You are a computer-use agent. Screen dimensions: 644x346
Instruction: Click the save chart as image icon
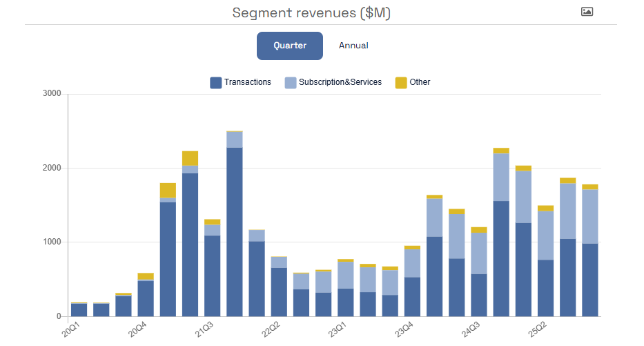pos(587,12)
